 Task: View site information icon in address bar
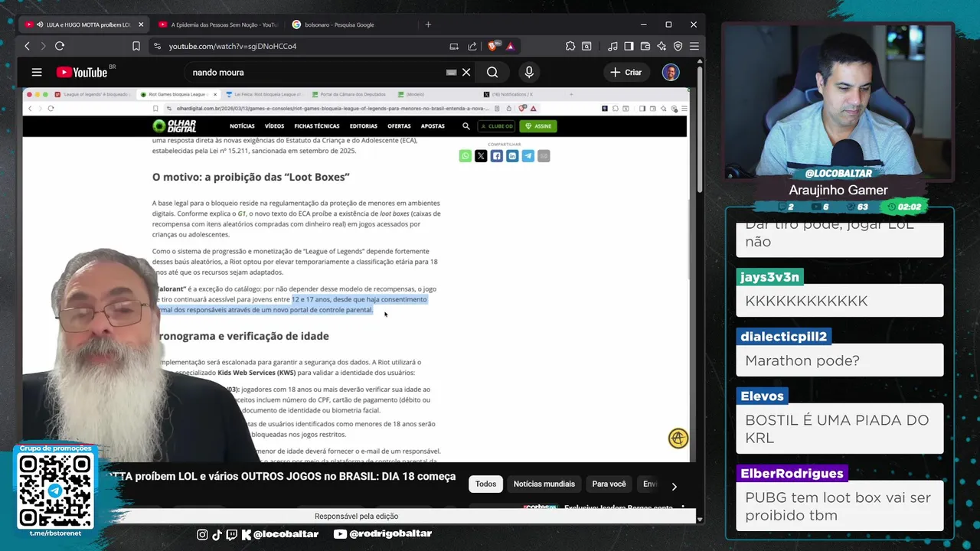(157, 46)
